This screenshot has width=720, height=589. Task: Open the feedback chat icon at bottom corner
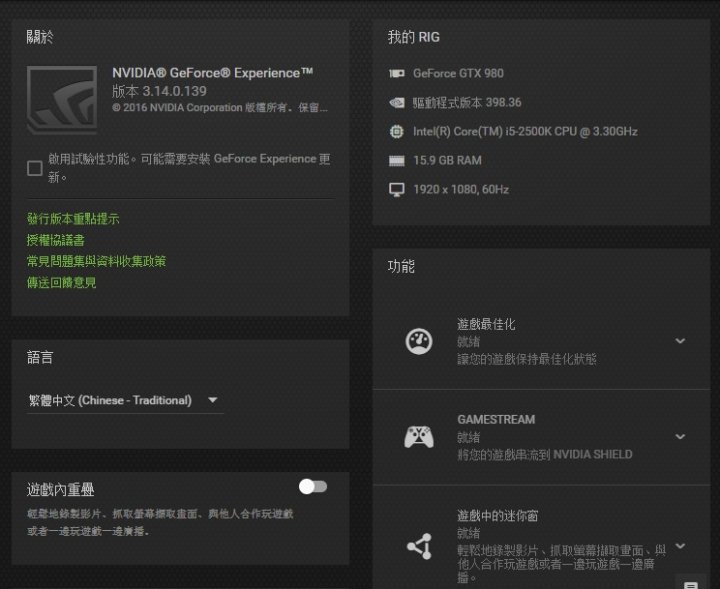point(691,584)
